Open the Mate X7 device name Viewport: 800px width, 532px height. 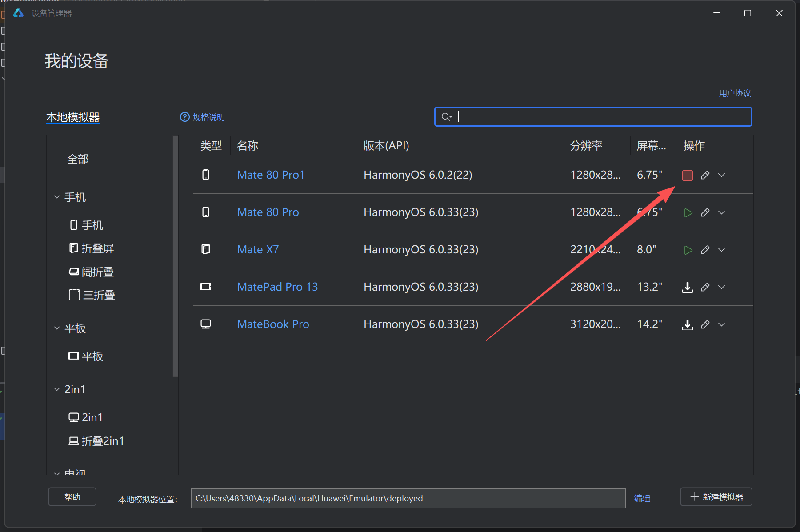258,250
